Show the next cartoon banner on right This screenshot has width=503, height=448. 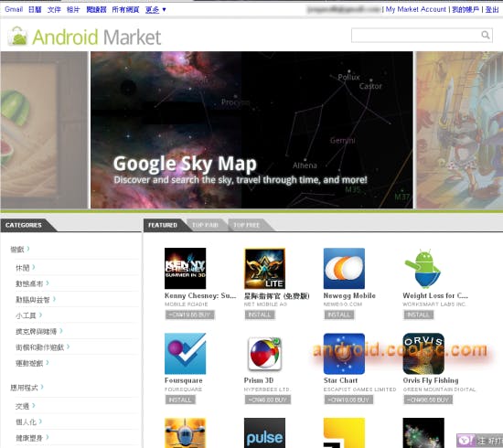[x=459, y=130]
